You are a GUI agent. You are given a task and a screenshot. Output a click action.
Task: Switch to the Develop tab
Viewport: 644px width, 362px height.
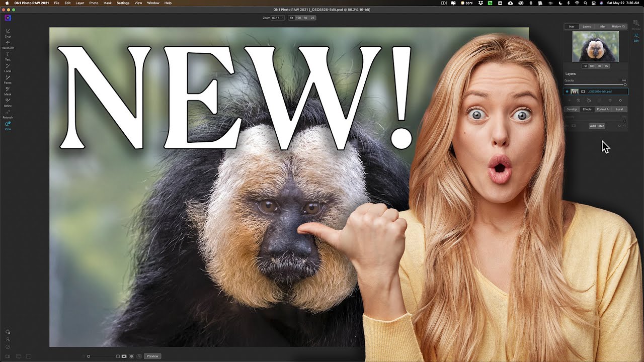coord(572,109)
